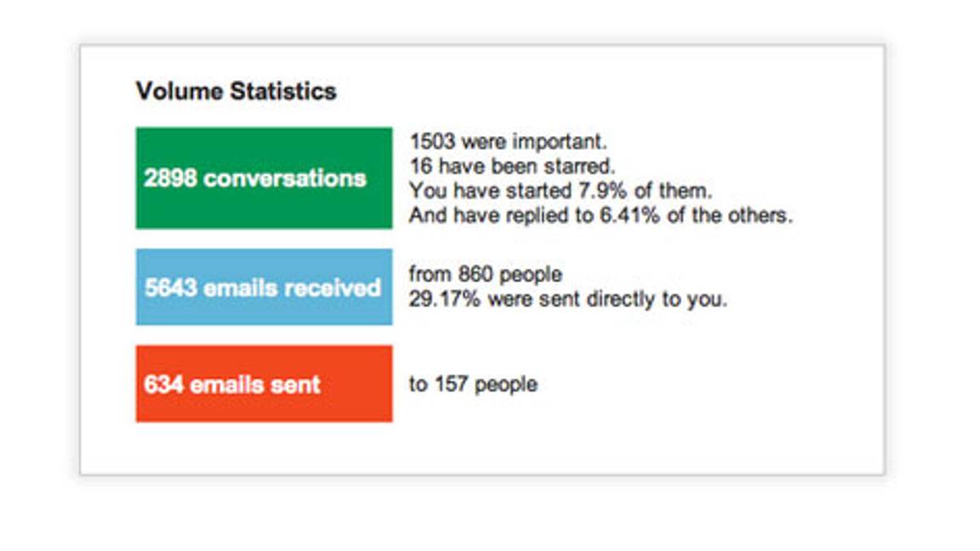The width and height of the screenshot is (980, 551).
Task: Click the "Volume Statistics" heading
Action: [236, 91]
